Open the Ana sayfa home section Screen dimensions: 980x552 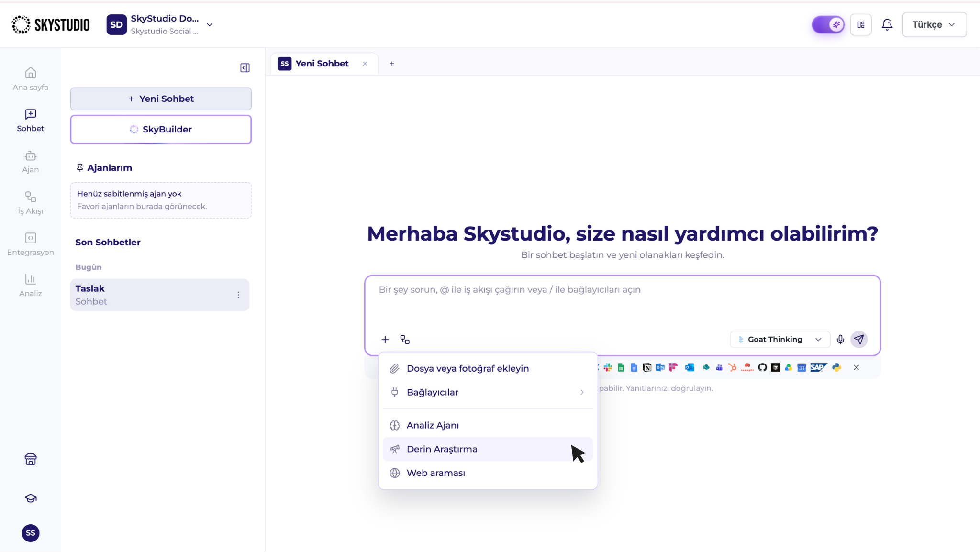30,79
